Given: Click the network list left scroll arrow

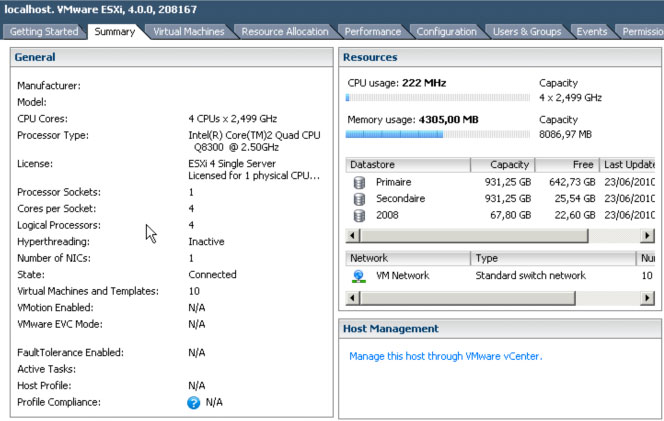Looking at the screenshot, I should point(352,298).
